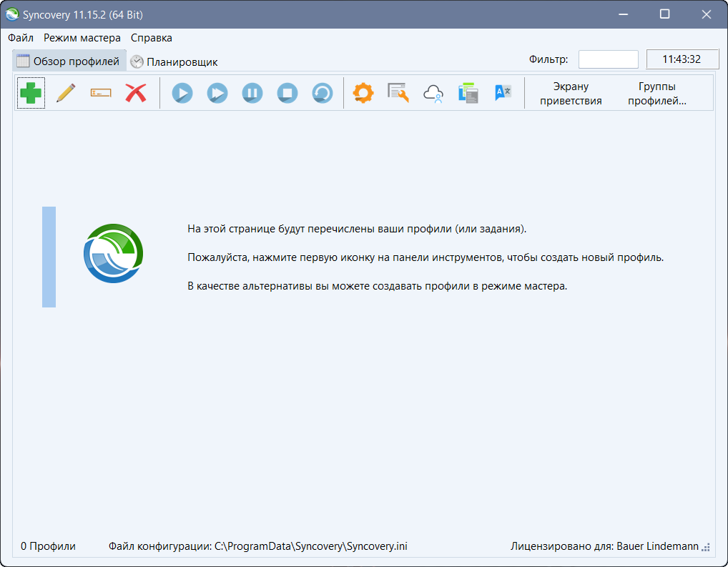The image size is (728, 567).
Task: Open "Группы профилей..." button
Action: click(656, 94)
